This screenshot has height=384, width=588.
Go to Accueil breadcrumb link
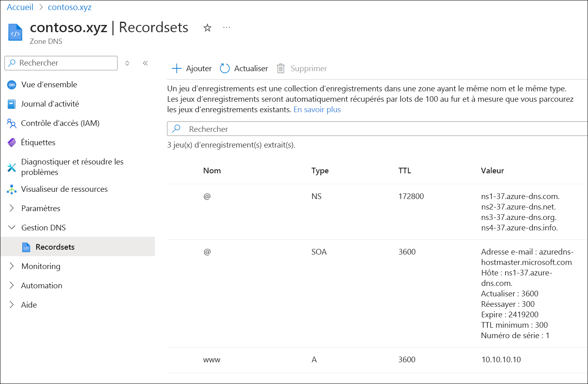tap(20, 7)
